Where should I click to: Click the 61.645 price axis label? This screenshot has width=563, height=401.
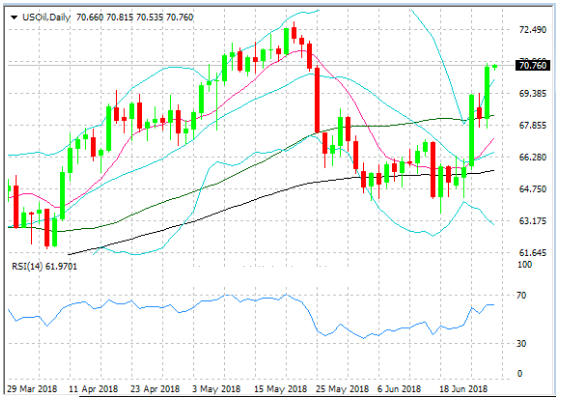(532, 253)
